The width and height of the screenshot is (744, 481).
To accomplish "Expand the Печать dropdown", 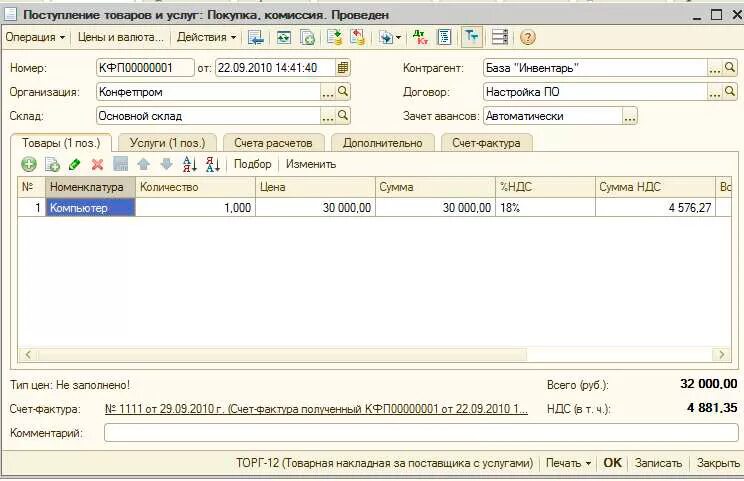I will (568, 463).
